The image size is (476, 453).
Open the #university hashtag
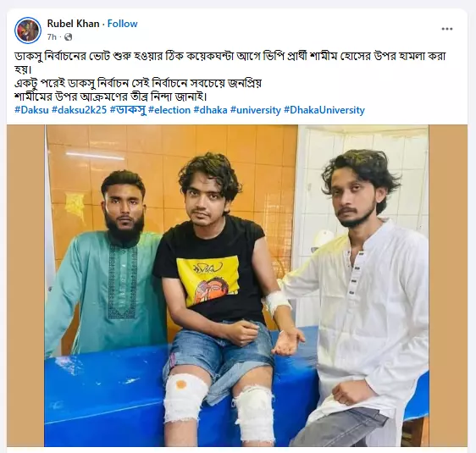click(x=256, y=110)
